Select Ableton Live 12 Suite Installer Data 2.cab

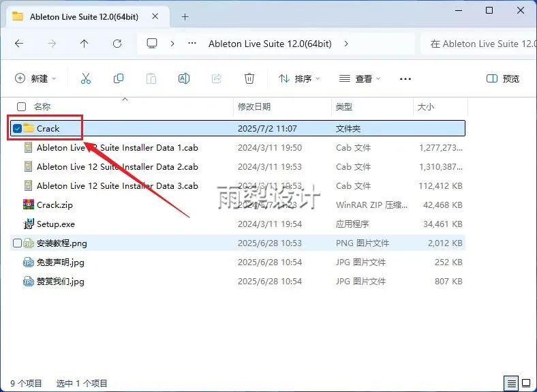tap(117, 166)
